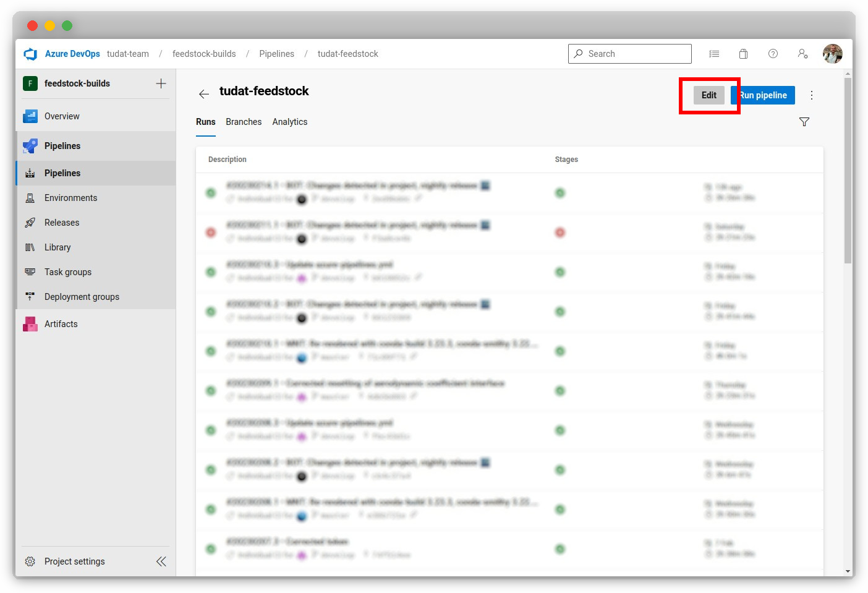This screenshot has width=868, height=593.
Task: Click the plus icon next to feedstock-builds
Action: [x=161, y=83]
